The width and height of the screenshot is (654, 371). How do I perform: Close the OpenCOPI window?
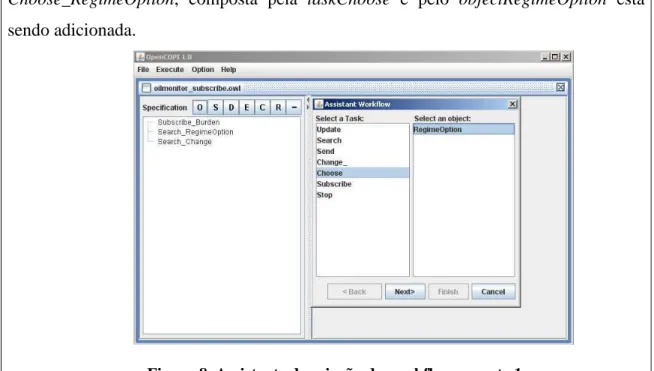tap(566, 57)
